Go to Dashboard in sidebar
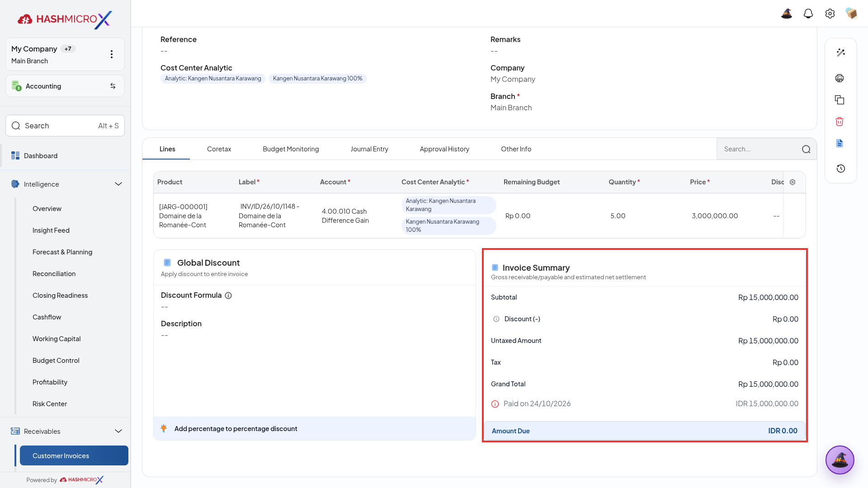Screen dimensions: 868x488 [x=65, y=156]
